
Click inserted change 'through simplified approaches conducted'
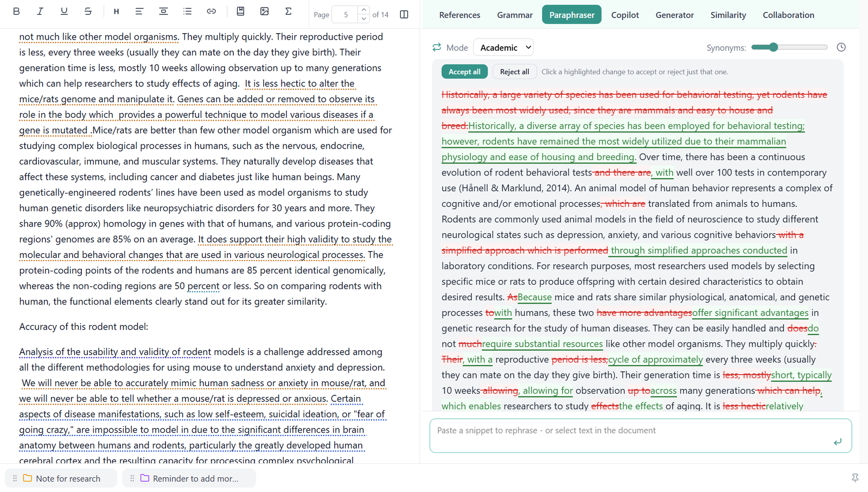coord(699,250)
